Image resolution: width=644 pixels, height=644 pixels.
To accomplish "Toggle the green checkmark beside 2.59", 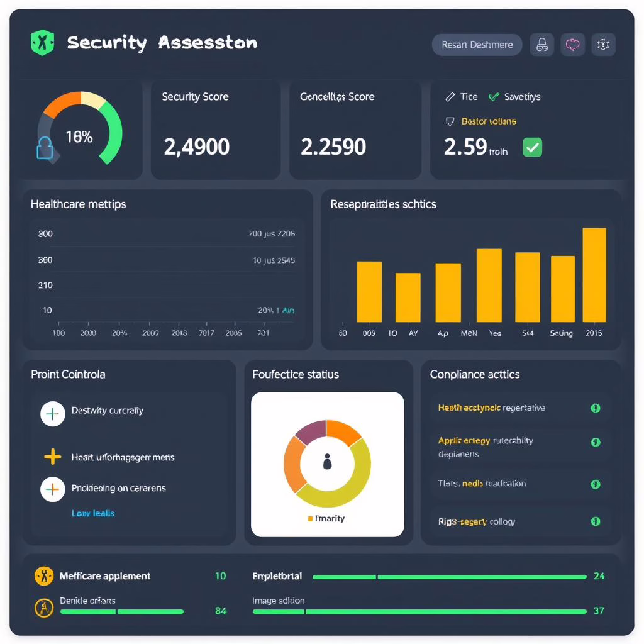I will 532,147.
